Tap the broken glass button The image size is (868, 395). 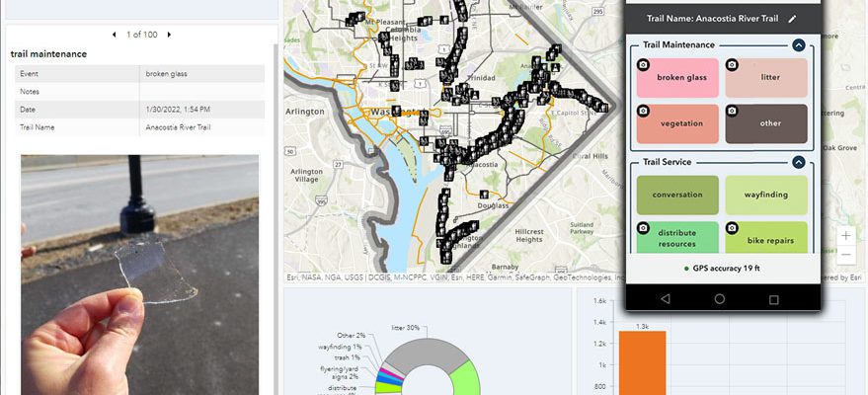[677, 77]
